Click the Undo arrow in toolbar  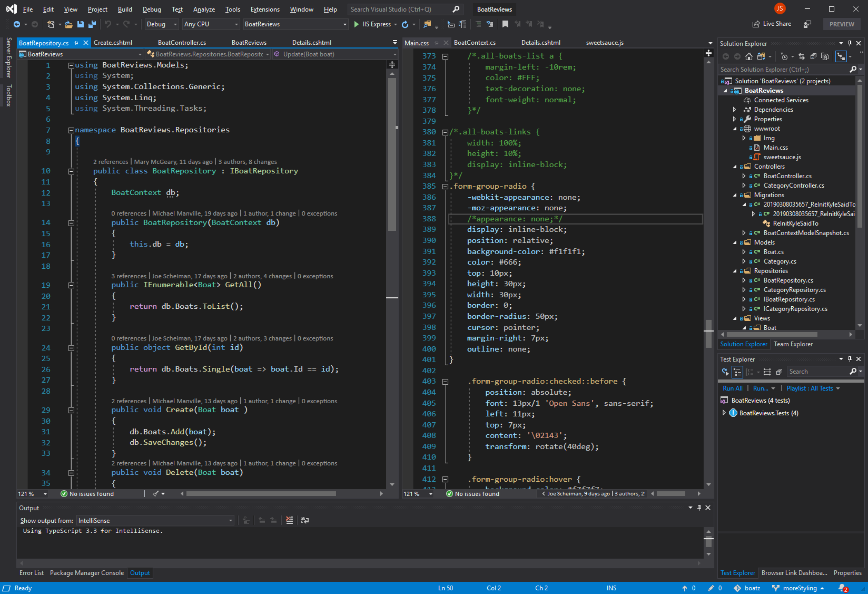pos(107,24)
